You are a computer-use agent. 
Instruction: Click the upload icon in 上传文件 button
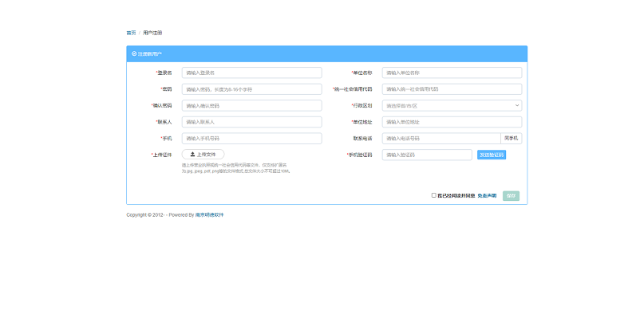[x=192, y=155]
